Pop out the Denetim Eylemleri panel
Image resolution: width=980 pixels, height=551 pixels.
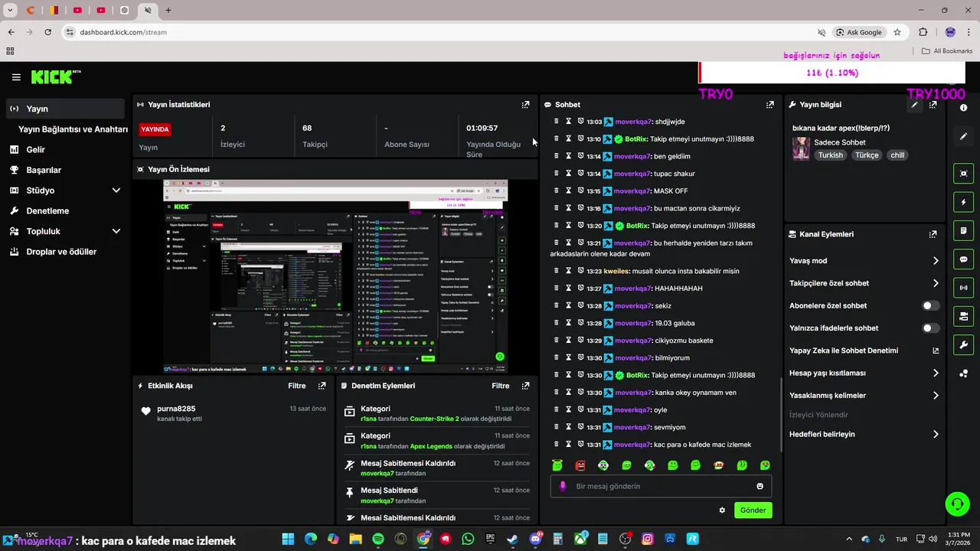pos(525,386)
